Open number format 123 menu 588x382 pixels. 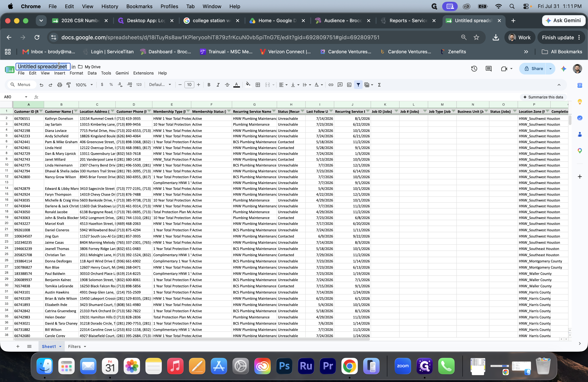pyautogui.click(x=139, y=85)
